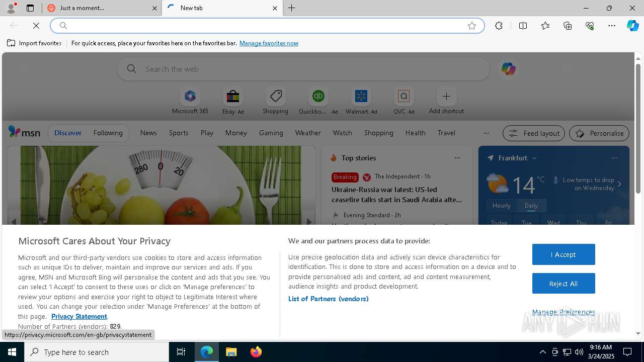Viewport: 644px width, 362px height.
Task: Open the Travel category
Action: tap(446, 133)
